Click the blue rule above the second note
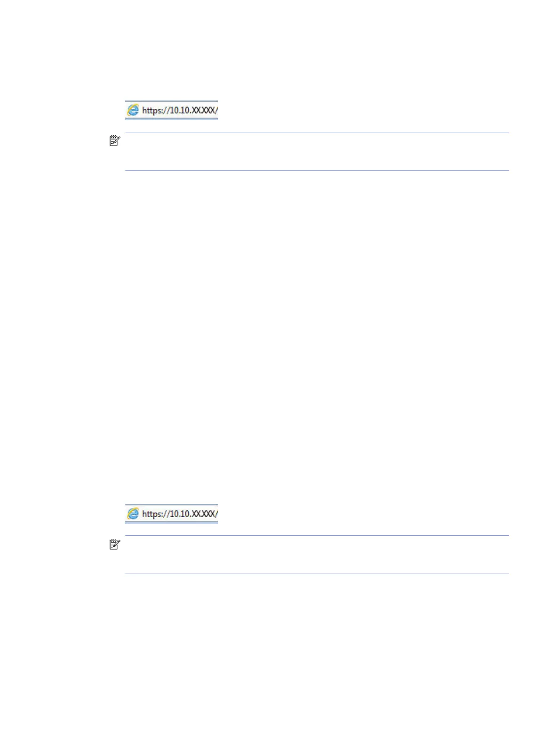This screenshot has height=746, width=560. (317, 536)
